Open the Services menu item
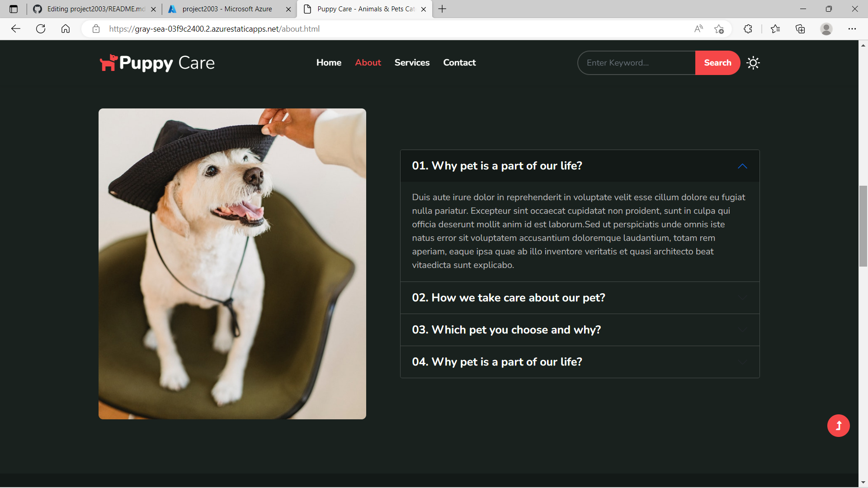868x488 pixels. [x=412, y=63]
